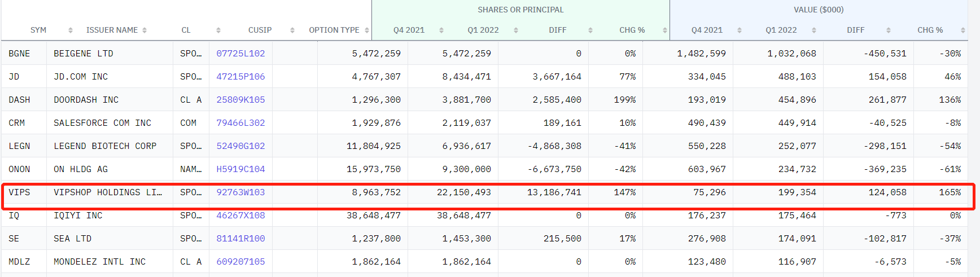Sort value Q4 2021 column via arrow icon
Image resolution: width=980 pixels, height=277 pixels.
click(740, 30)
